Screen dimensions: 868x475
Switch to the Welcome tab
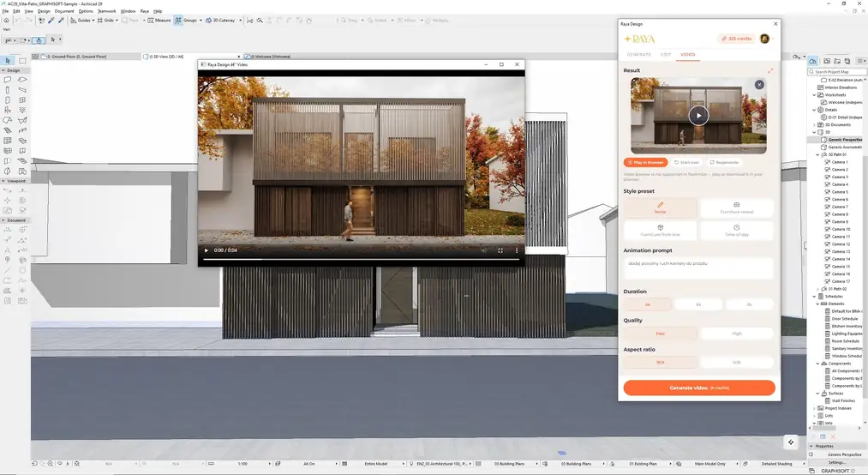[x=271, y=57]
